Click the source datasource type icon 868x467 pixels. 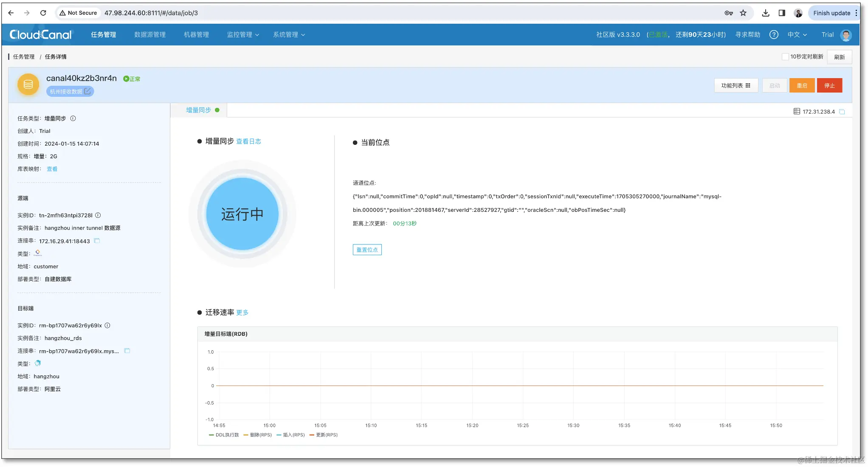tap(38, 253)
